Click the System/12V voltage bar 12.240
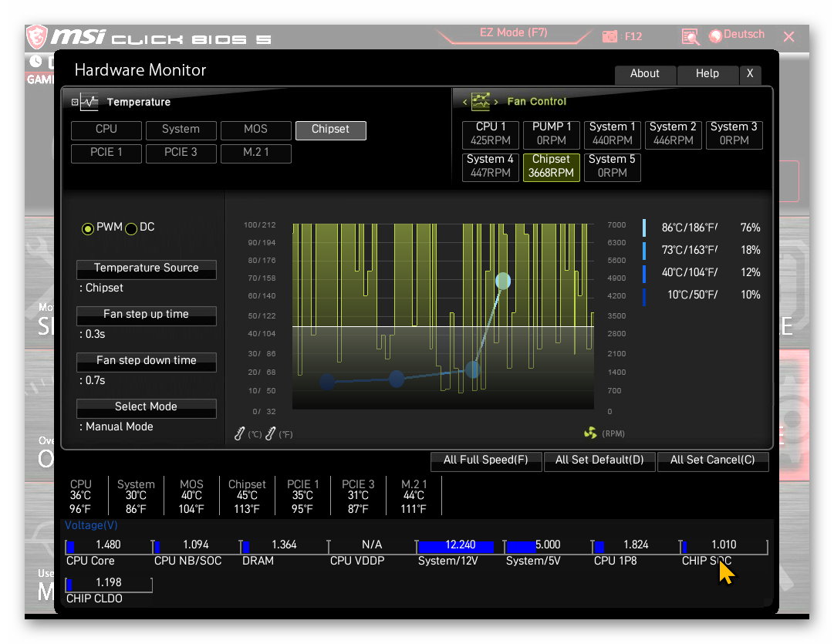This screenshot has height=644, width=834. (x=460, y=546)
